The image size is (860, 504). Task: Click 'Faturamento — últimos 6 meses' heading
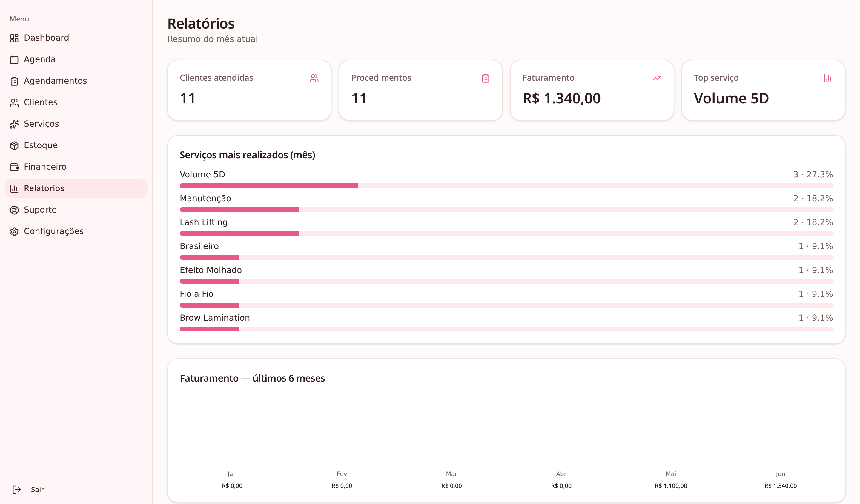tap(252, 378)
